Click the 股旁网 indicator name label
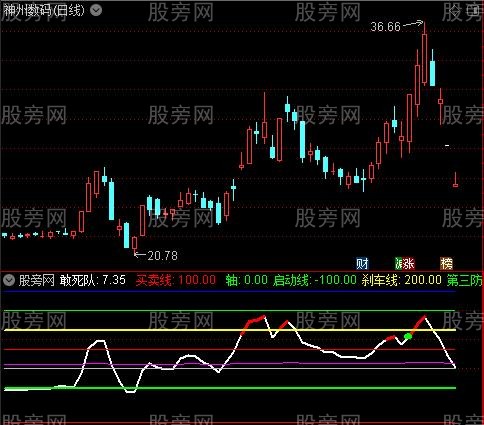Screen dimensions: 484x425 (x=37, y=280)
